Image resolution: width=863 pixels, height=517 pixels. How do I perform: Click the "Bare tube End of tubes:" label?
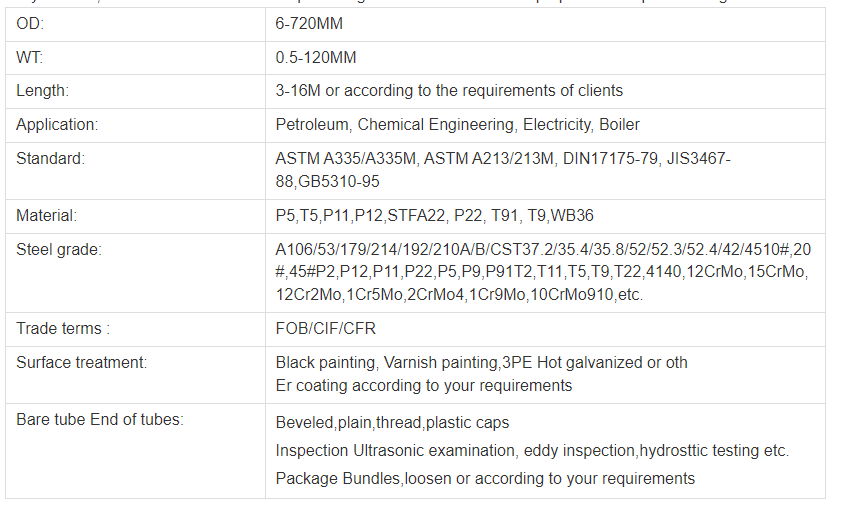click(x=100, y=420)
